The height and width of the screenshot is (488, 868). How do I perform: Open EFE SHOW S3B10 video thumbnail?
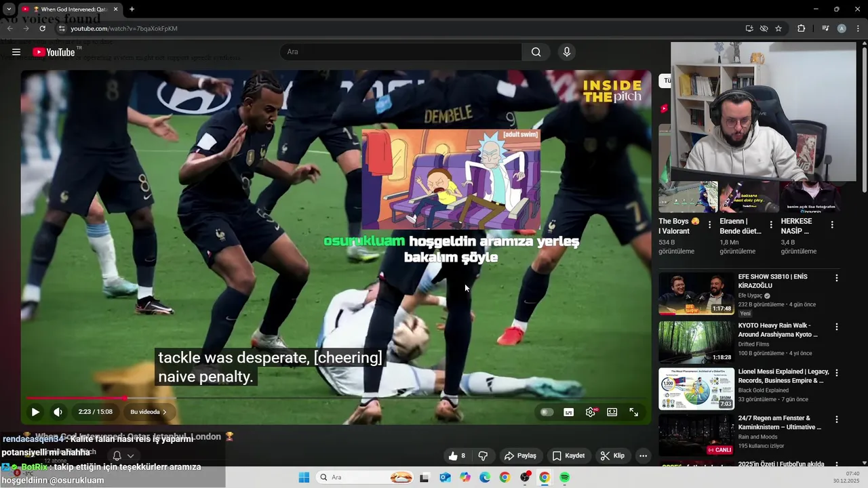coord(696,294)
